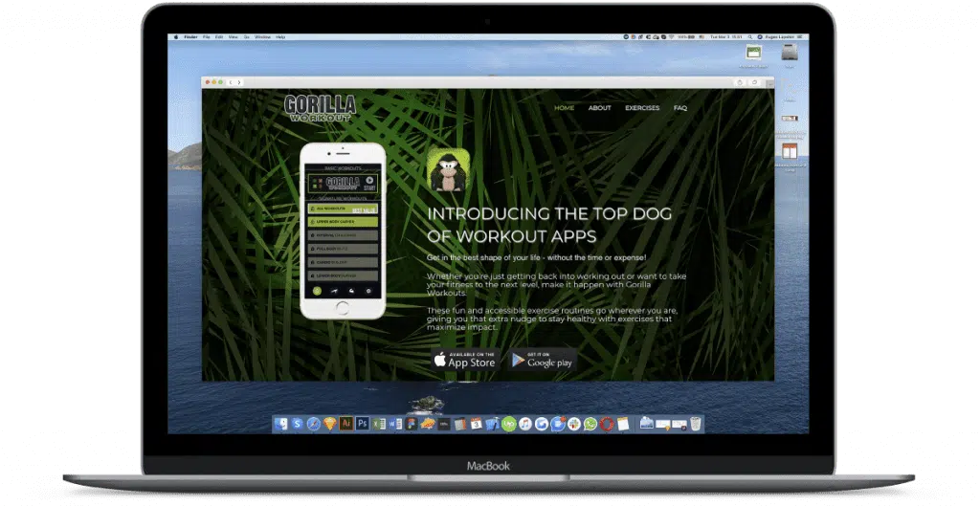Screen dimensions: 980x506
Task: Open the green screenshot file on desktop
Action: pos(754,54)
